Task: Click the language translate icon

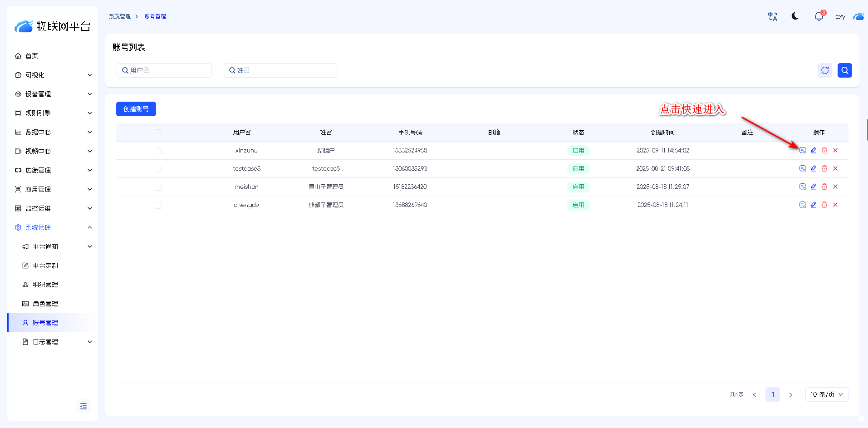Action: click(772, 16)
